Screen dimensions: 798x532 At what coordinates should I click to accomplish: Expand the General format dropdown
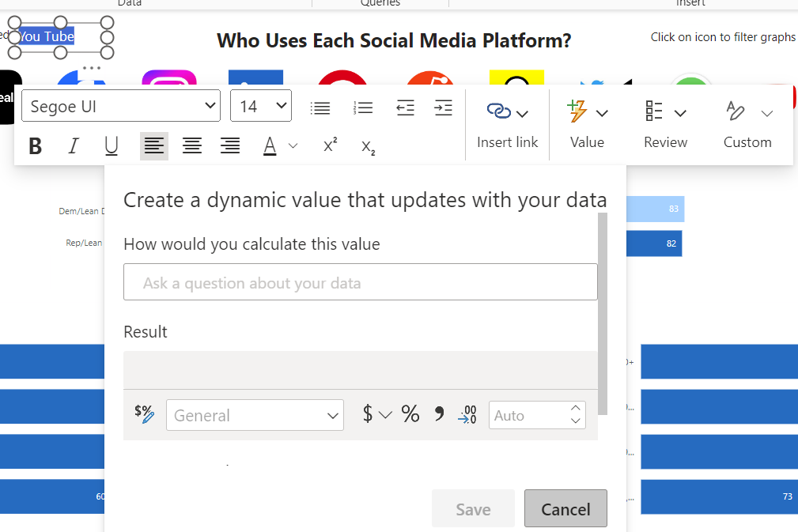[255, 415]
